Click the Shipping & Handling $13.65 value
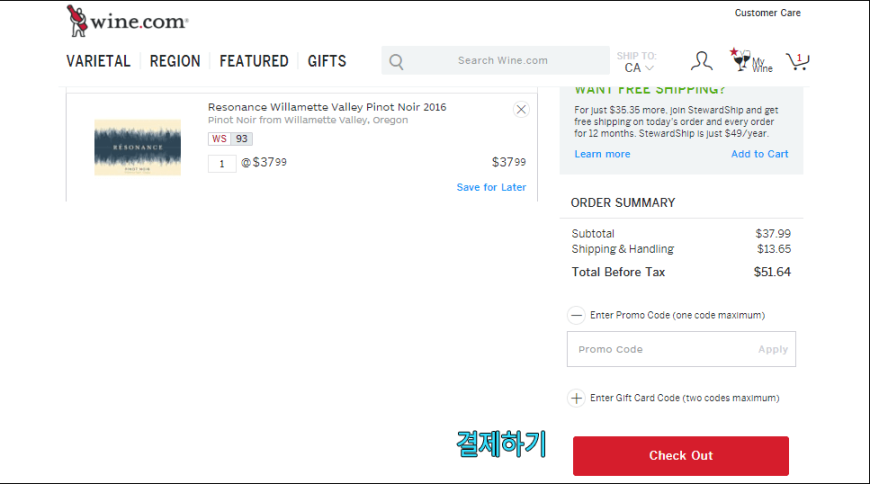The image size is (870, 484). (774, 249)
